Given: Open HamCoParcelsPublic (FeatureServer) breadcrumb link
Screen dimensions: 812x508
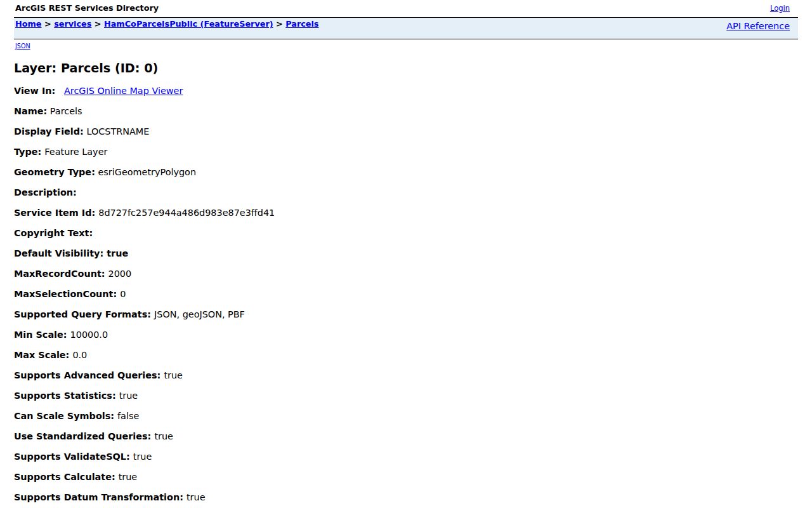Looking at the screenshot, I should coord(188,24).
